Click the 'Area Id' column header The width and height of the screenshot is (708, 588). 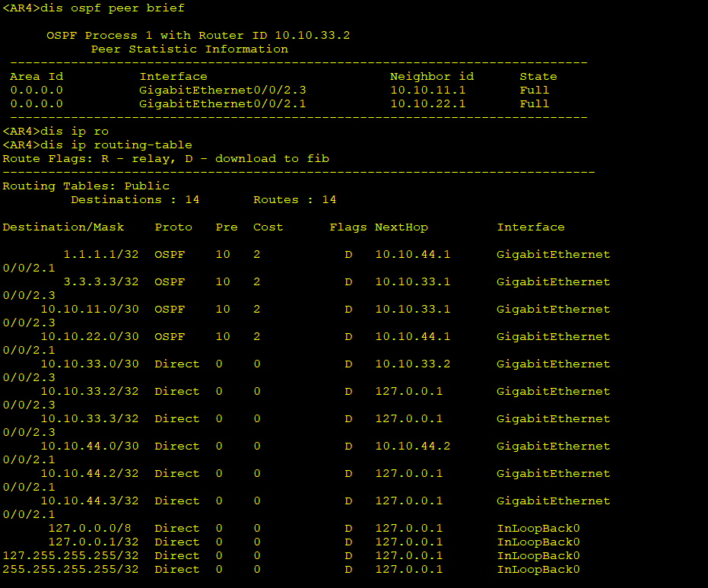37,77
